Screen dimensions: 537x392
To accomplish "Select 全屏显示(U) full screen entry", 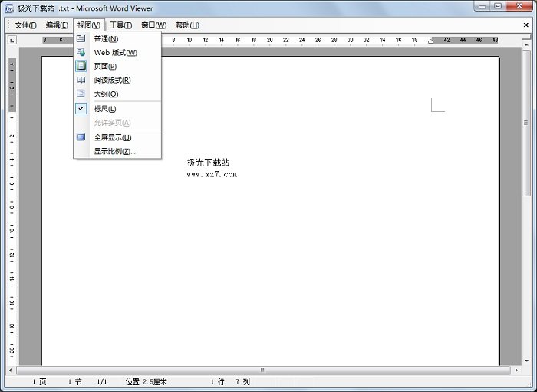I will [x=117, y=137].
